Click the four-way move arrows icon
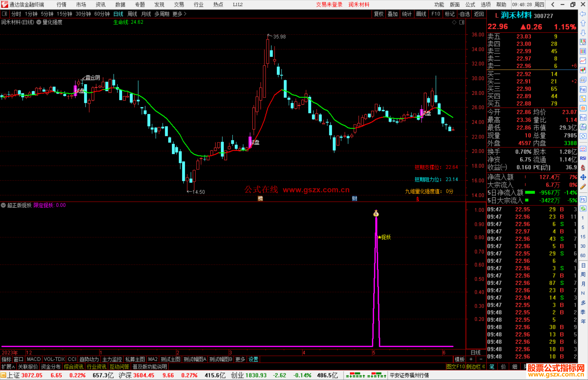Viewport: 588px width, 380px height. pos(583,177)
